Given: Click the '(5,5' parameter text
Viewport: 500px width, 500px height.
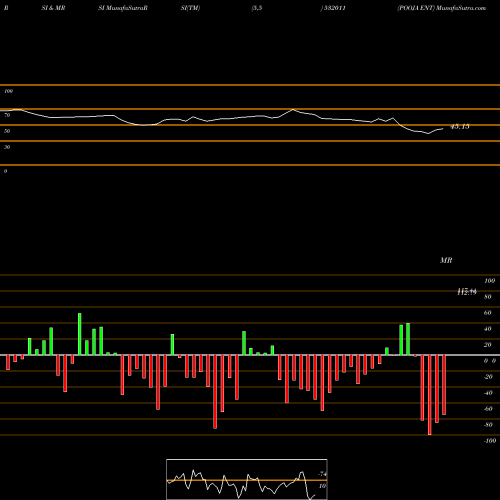Looking at the screenshot, I should point(257,8).
